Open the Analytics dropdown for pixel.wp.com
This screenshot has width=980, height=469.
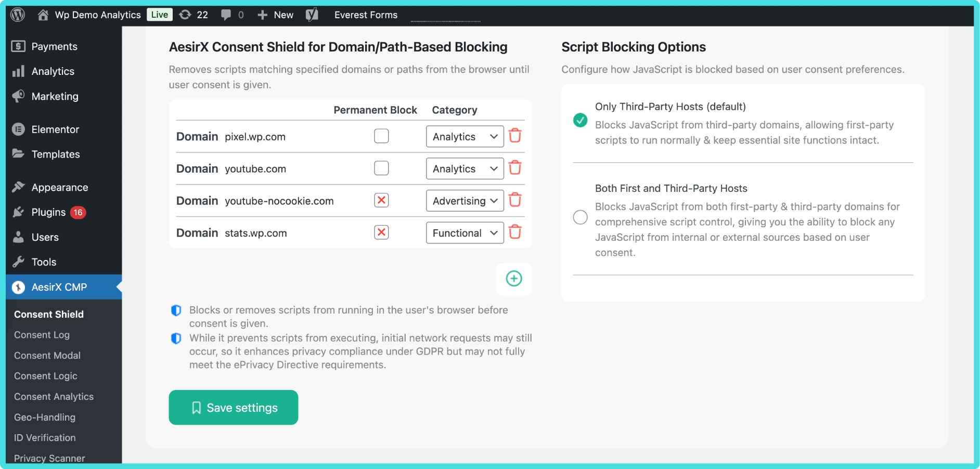coord(465,136)
